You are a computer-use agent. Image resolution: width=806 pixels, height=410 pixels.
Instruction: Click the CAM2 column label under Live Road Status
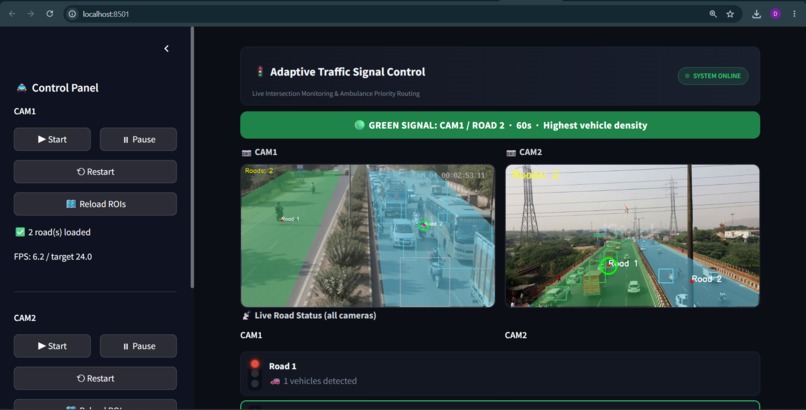coord(516,335)
